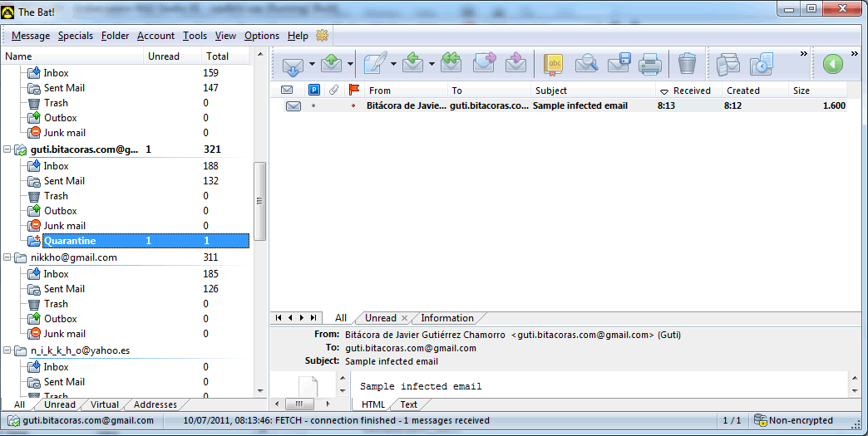Jump to last message arrow button
Viewport: 868px width, 436px height.
[x=313, y=318]
